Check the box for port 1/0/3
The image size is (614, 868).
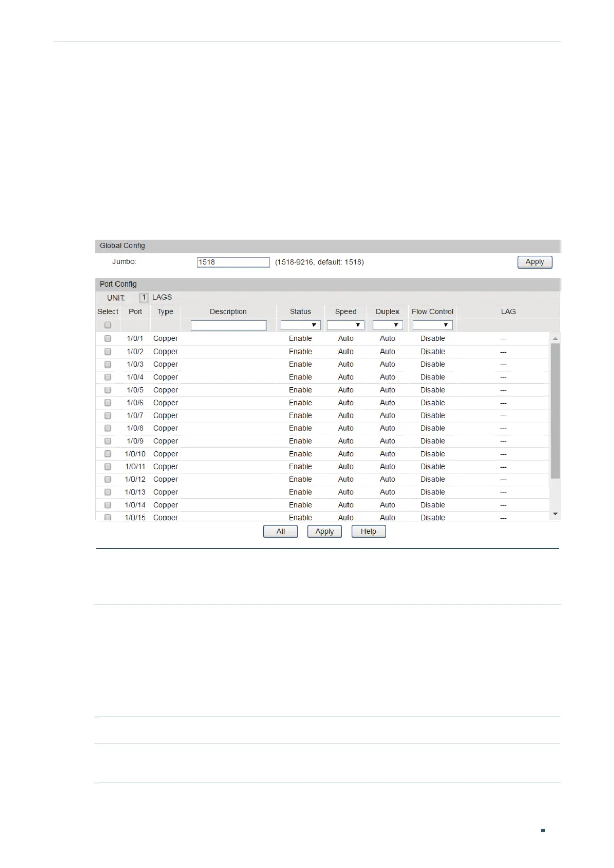[108, 364]
